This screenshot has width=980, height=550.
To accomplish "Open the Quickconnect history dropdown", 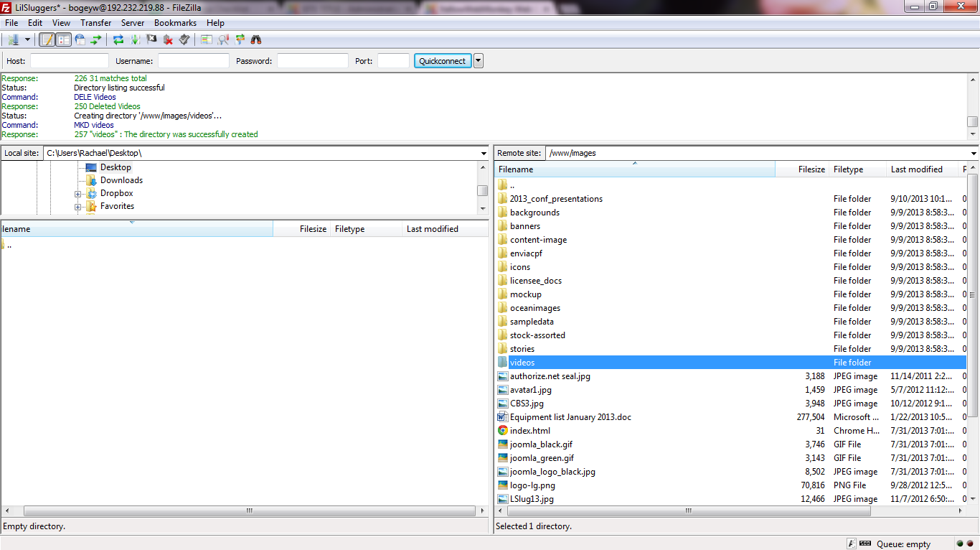I will (479, 61).
